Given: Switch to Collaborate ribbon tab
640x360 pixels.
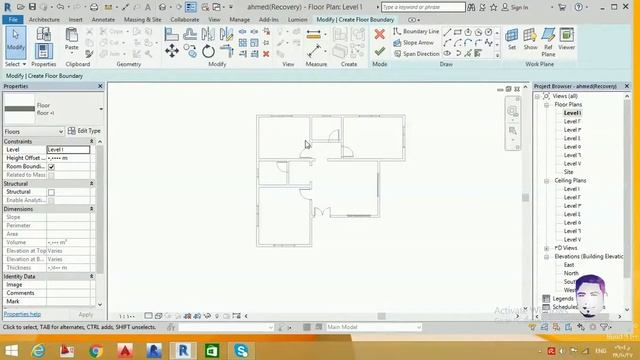Looking at the screenshot, I should click(185, 20).
